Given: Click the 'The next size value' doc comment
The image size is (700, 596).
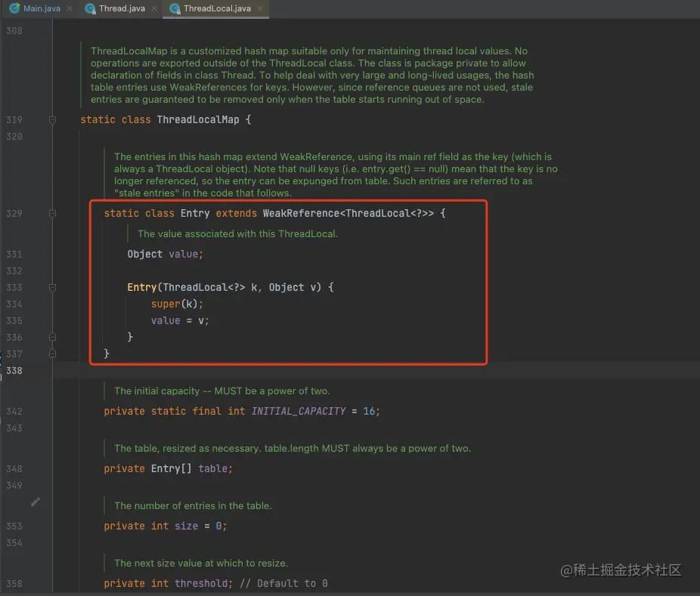Looking at the screenshot, I should tap(201, 564).
